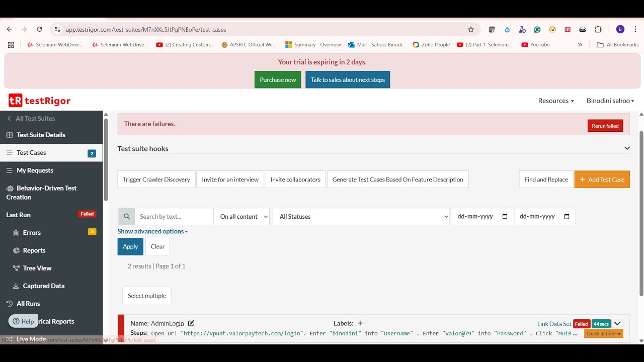Image resolution: width=644 pixels, height=362 pixels.
Task: Click the Link Data Set link
Action: tap(554, 324)
